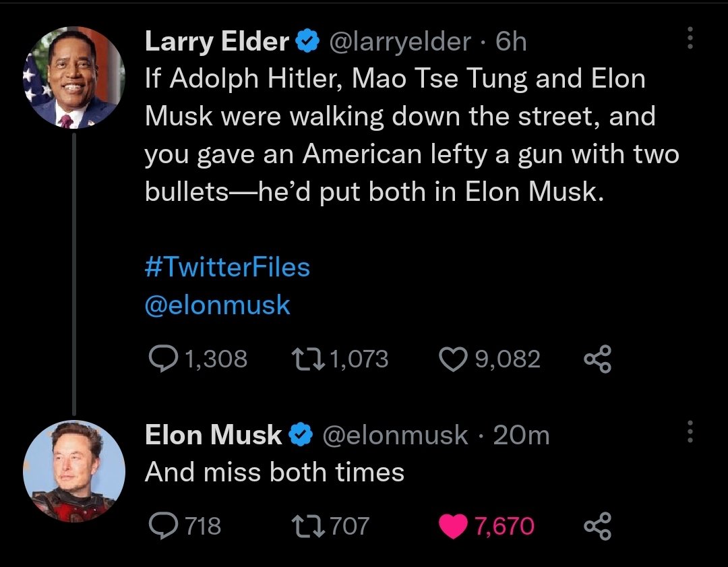728x567 pixels.
Task: Open the 20m timestamp of reply
Action: (521, 436)
